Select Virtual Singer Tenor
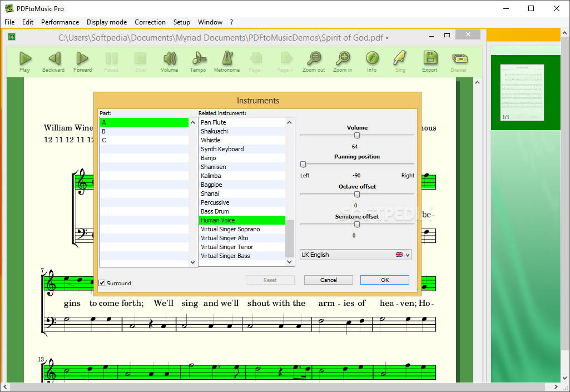This screenshot has width=570, height=392. (x=242, y=247)
